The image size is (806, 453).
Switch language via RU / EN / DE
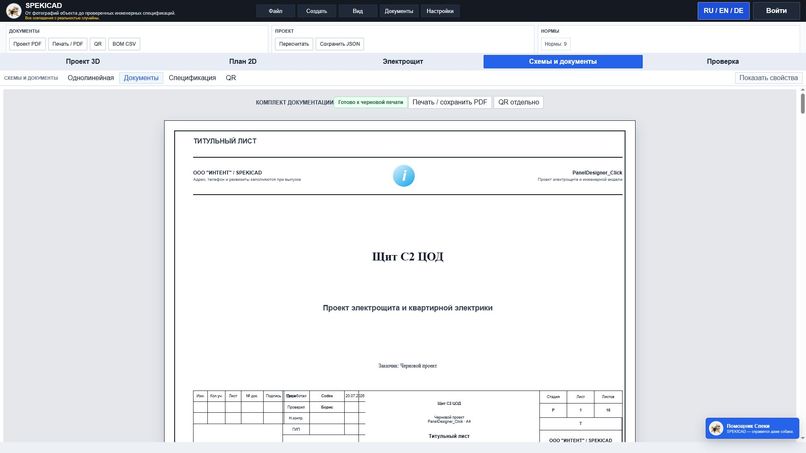click(723, 11)
